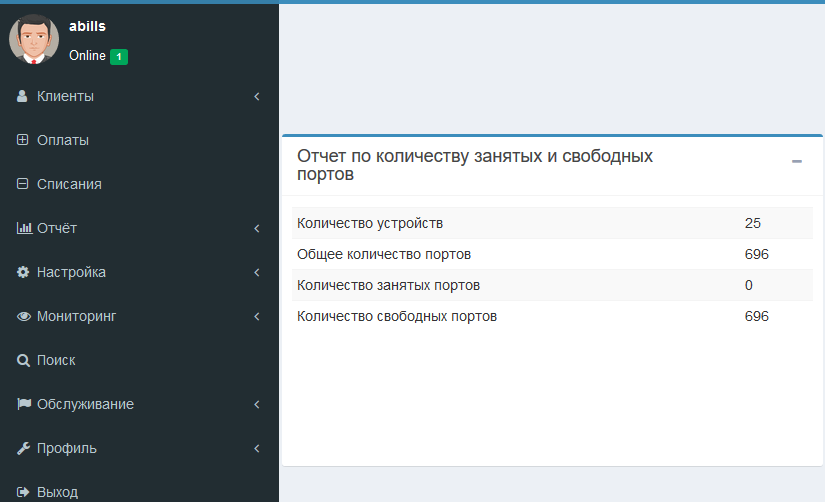Screen dimensions: 825x502
Task: Click the abills username link
Action: (88, 26)
